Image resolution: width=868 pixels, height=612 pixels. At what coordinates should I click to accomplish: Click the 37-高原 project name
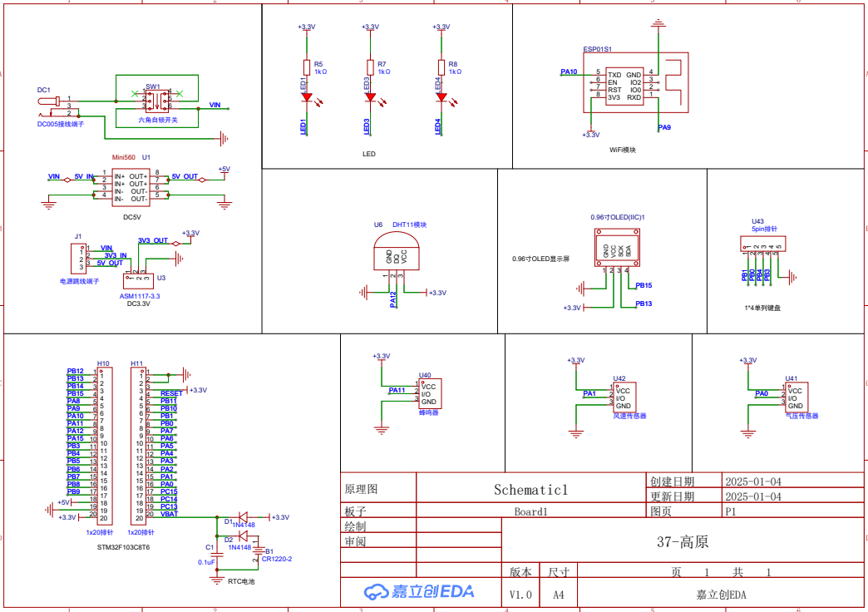(x=683, y=541)
